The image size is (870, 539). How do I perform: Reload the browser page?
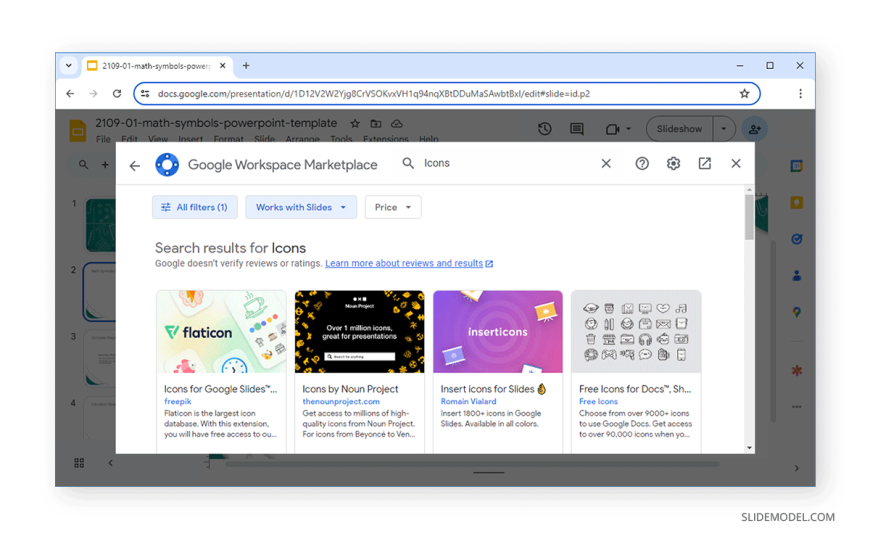117,93
